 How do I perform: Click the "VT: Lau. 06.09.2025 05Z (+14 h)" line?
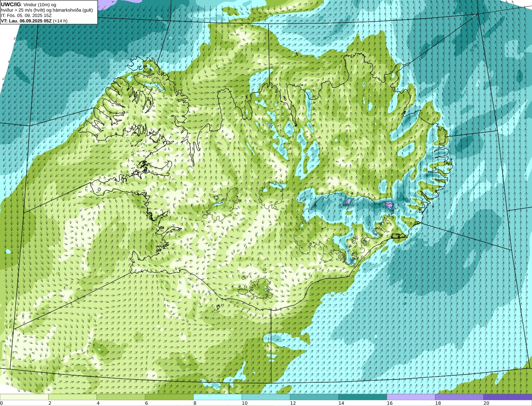pos(34,21)
